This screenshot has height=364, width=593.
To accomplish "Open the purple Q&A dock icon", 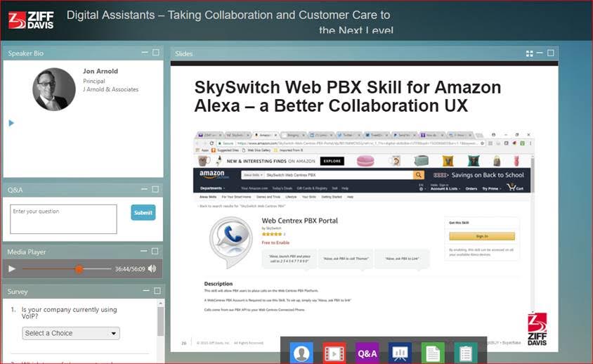I will click(367, 353).
